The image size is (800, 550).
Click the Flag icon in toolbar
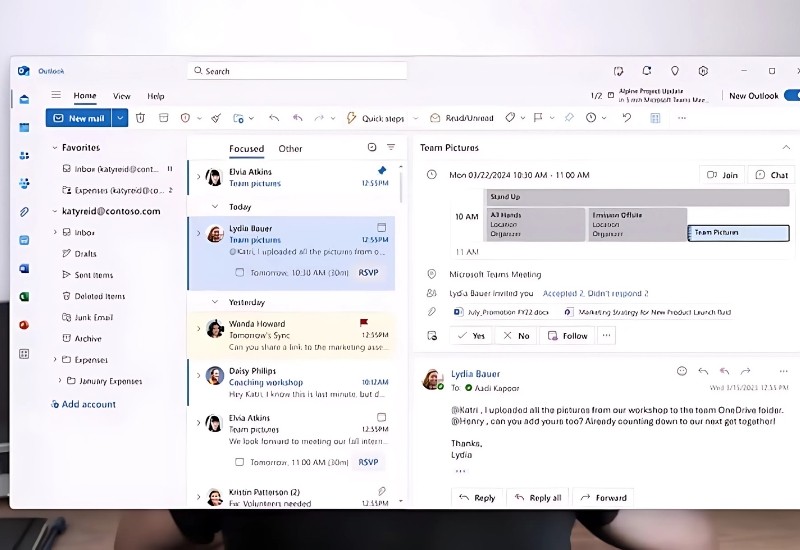538,117
